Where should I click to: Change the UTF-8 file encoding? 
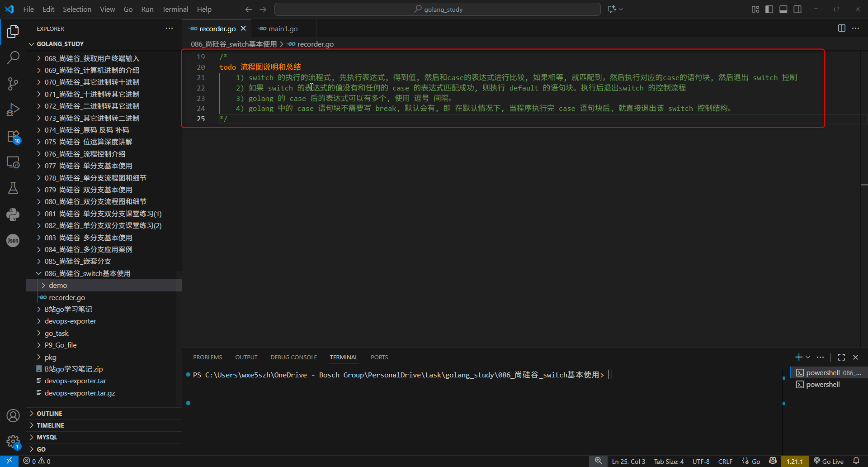pos(701,461)
